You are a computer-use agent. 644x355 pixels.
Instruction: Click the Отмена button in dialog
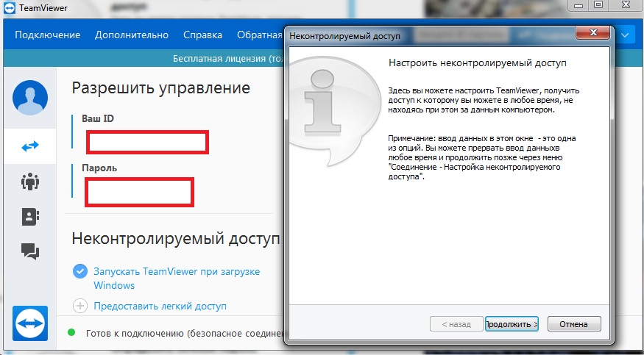574,324
